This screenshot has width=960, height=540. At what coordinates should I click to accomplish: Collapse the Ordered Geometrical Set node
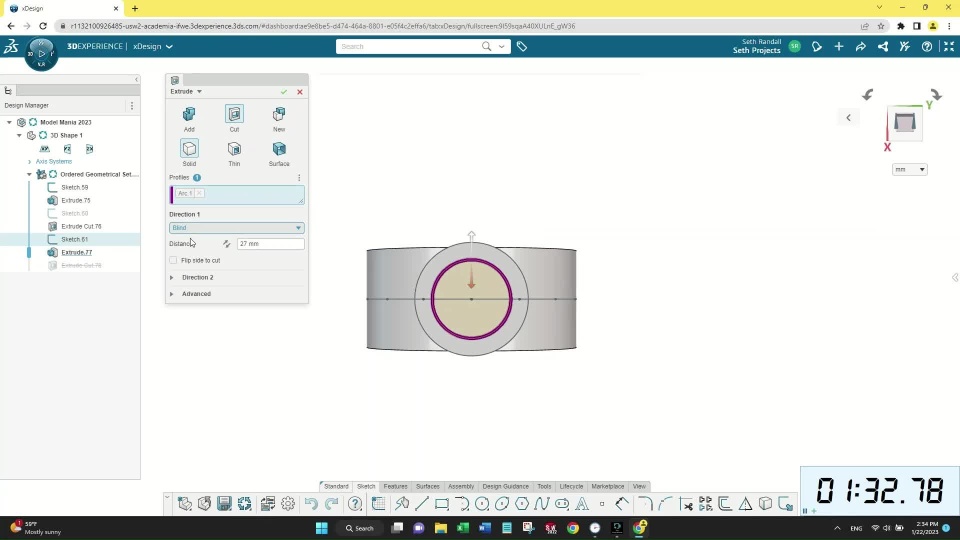[x=29, y=174]
